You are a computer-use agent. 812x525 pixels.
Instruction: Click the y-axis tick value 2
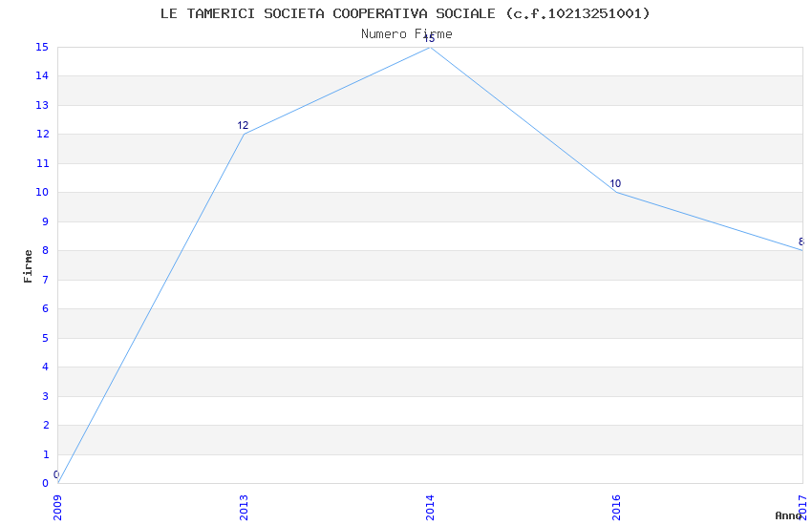tap(46, 425)
